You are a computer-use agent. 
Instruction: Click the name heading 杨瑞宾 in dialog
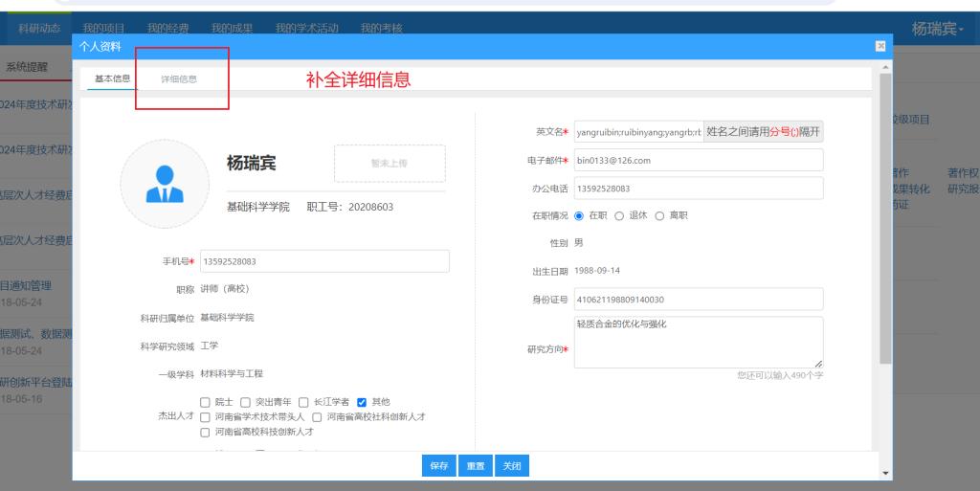pos(252,163)
